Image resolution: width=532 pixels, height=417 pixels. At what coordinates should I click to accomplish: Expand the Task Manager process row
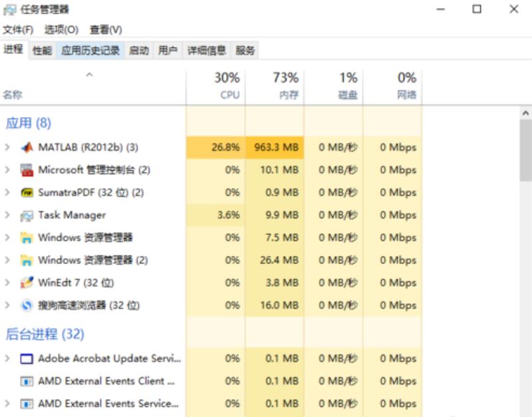point(7,215)
